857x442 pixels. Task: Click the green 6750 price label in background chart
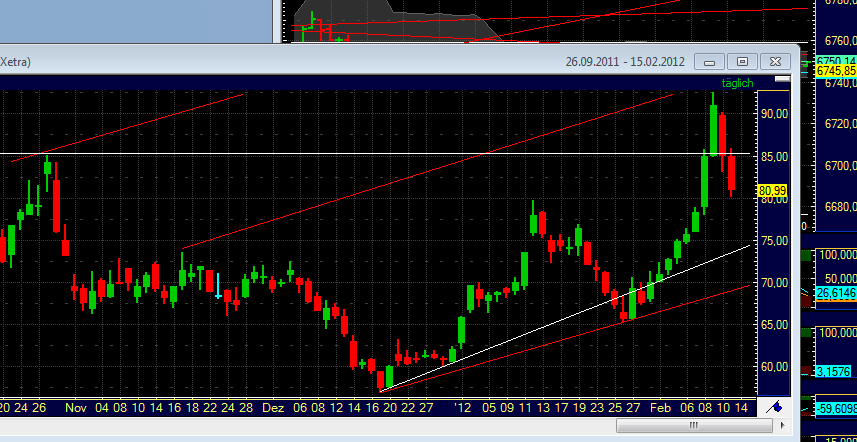pyautogui.click(x=836, y=61)
